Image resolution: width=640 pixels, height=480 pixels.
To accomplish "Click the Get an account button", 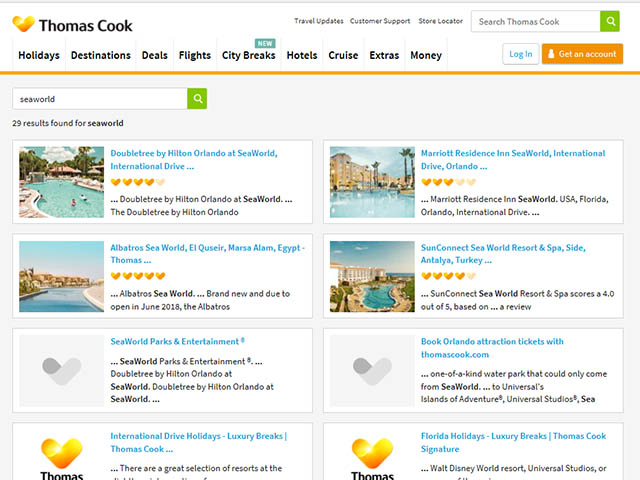I will coord(582,54).
